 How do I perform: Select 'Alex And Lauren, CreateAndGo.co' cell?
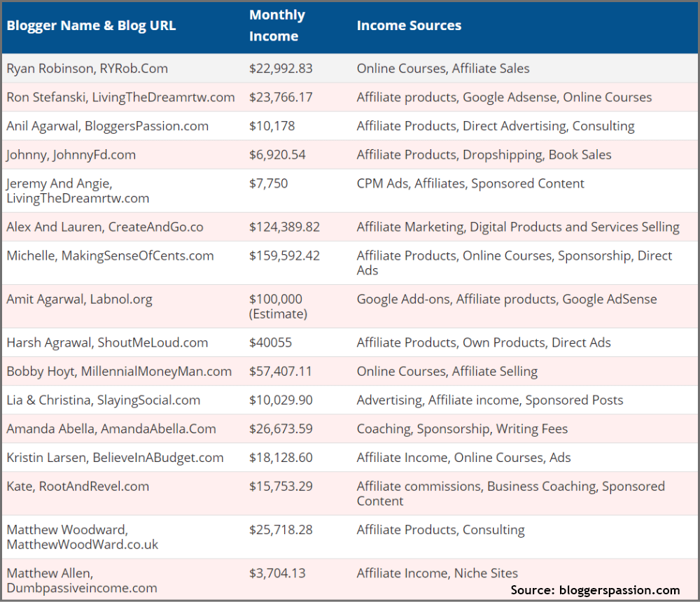point(105,227)
